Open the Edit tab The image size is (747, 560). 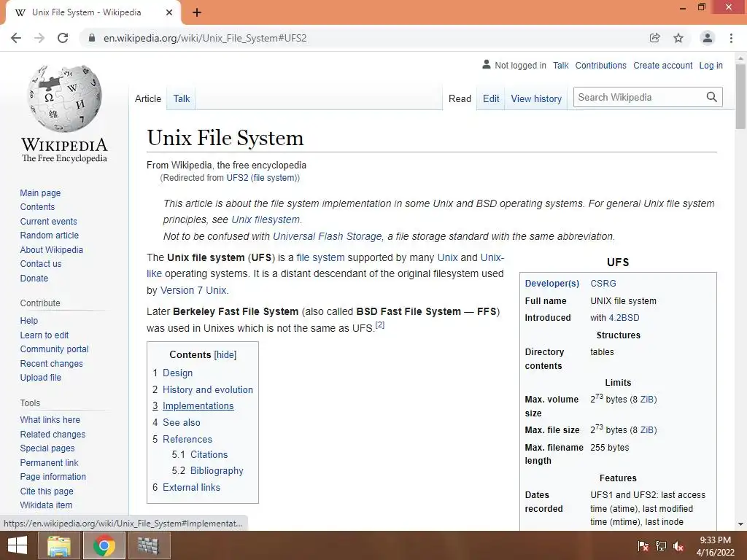click(x=491, y=98)
